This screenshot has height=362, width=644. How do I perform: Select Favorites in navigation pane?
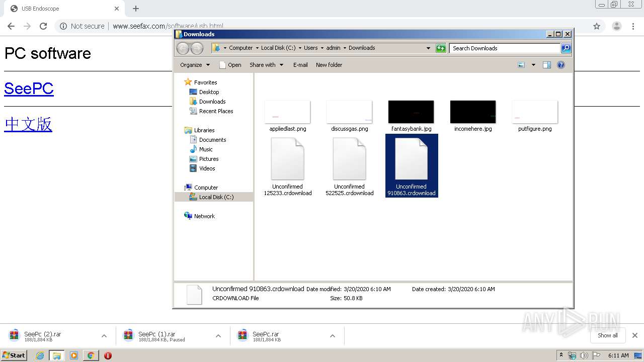pos(201,82)
